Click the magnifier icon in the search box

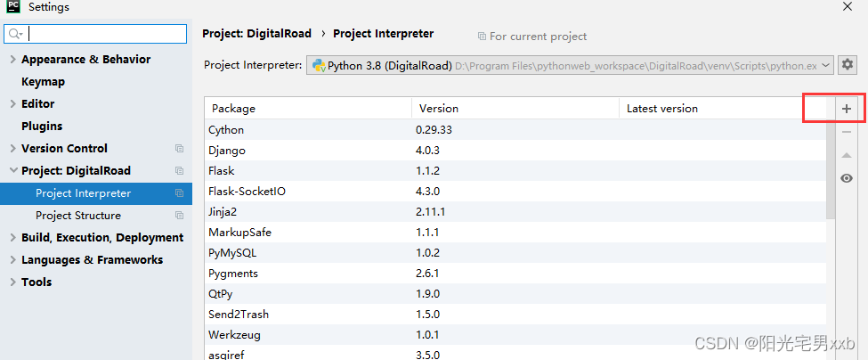point(14,35)
